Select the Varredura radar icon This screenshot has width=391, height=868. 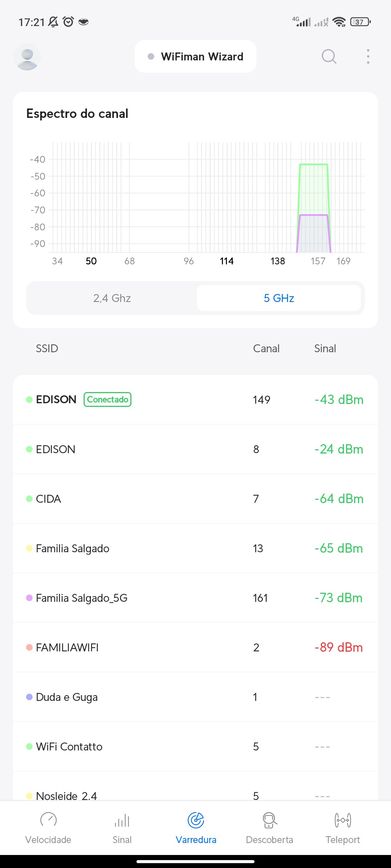(x=196, y=820)
